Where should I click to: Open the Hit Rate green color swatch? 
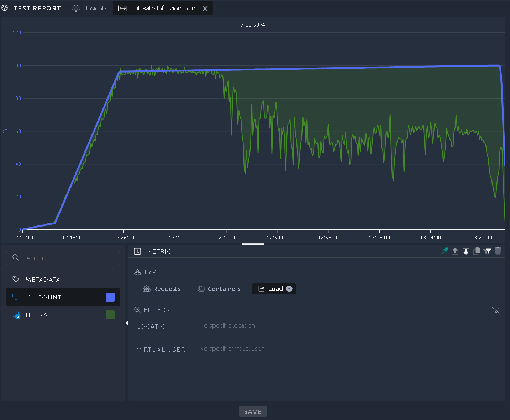coord(110,315)
